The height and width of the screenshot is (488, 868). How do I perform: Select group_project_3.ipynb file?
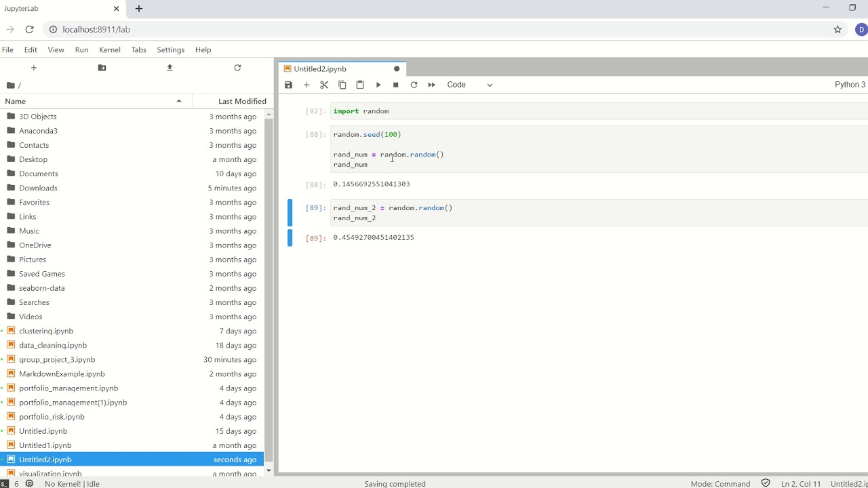tap(132, 359)
